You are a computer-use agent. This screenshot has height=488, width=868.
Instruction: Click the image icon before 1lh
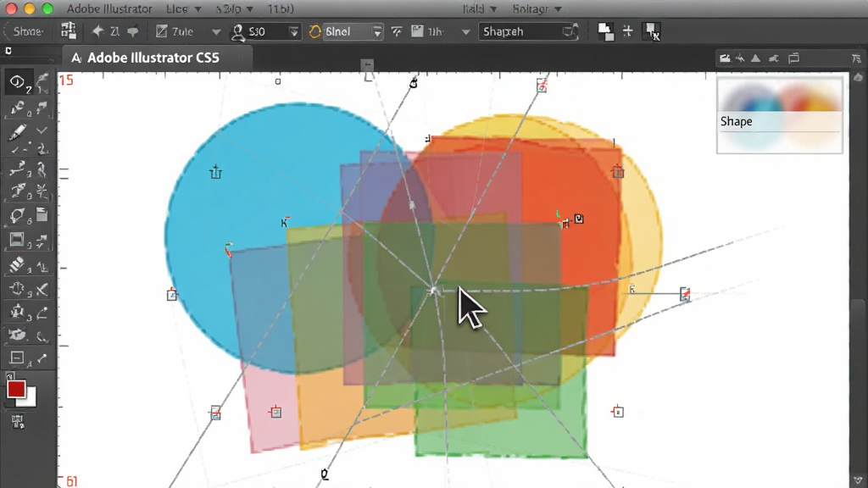pos(417,31)
